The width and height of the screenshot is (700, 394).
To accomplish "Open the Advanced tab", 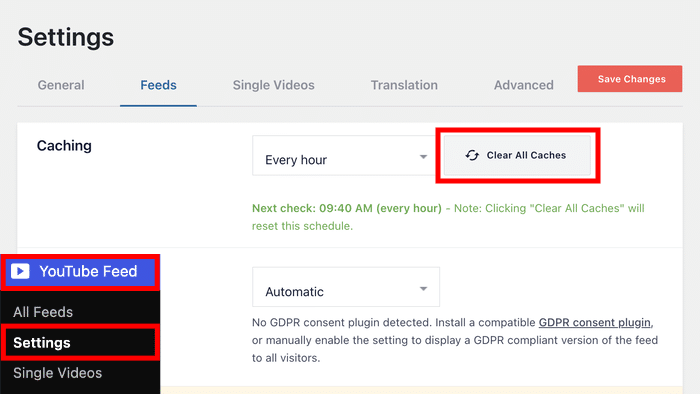I will pyautogui.click(x=524, y=85).
